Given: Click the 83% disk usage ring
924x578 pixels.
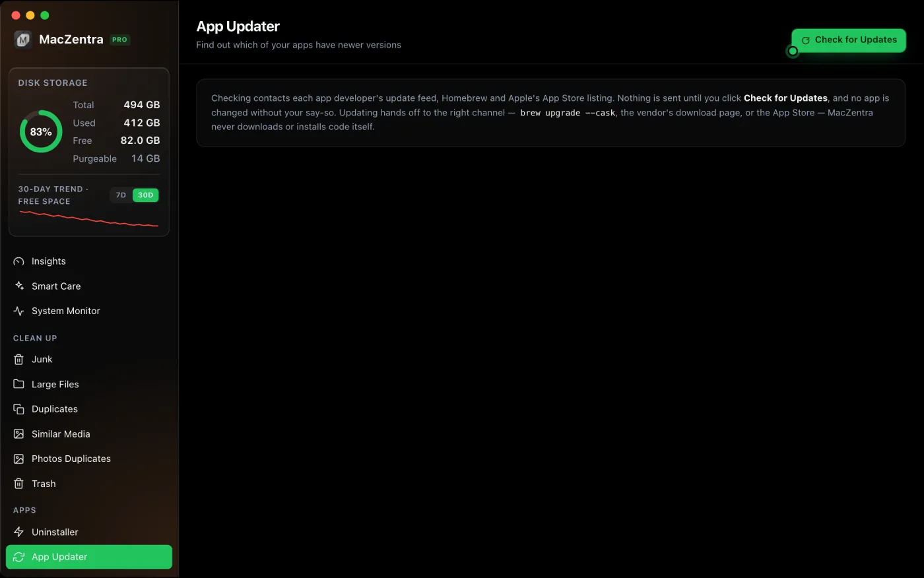Looking at the screenshot, I should [41, 131].
